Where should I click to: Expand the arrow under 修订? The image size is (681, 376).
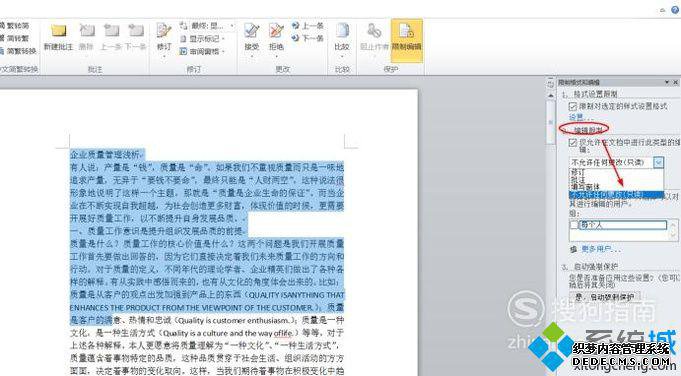pos(164,56)
